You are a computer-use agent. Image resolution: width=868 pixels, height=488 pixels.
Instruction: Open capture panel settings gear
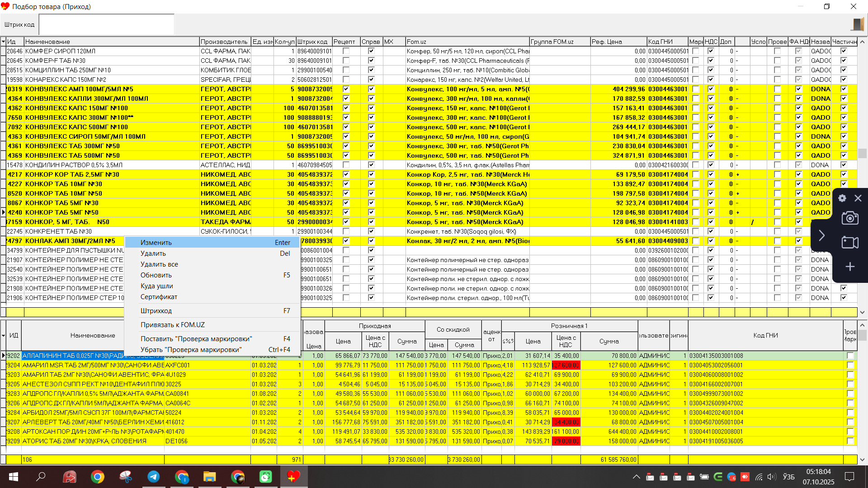pos(842,198)
